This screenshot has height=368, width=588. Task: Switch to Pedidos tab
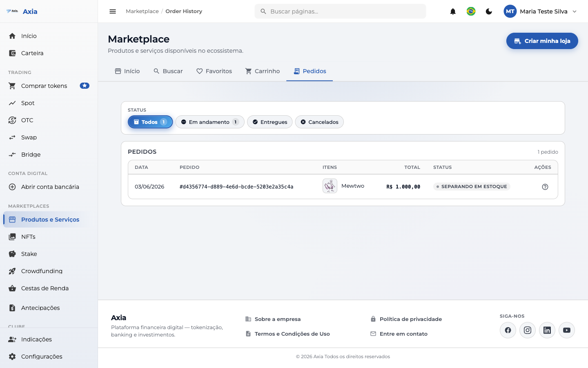pyautogui.click(x=310, y=71)
